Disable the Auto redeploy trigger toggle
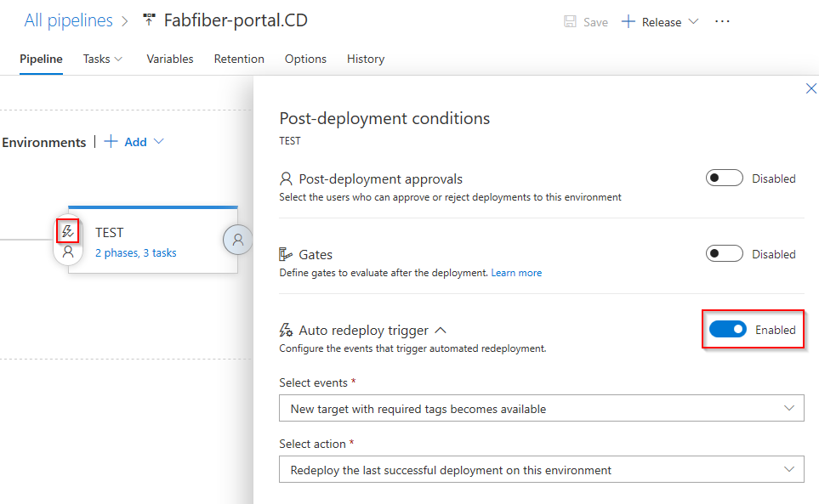The width and height of the screenshot is (819, 504). coord(728,329)
